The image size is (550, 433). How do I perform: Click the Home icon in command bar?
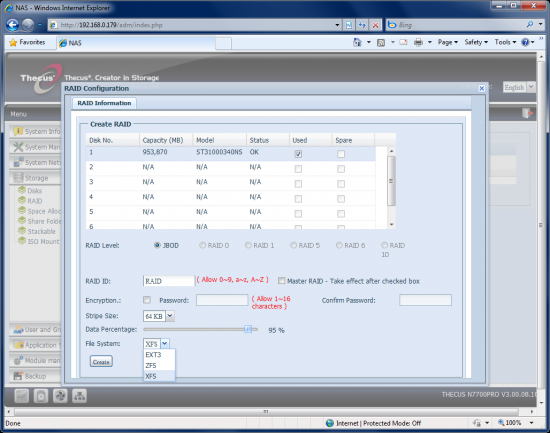pyautogui.click(x=357, y=42)
